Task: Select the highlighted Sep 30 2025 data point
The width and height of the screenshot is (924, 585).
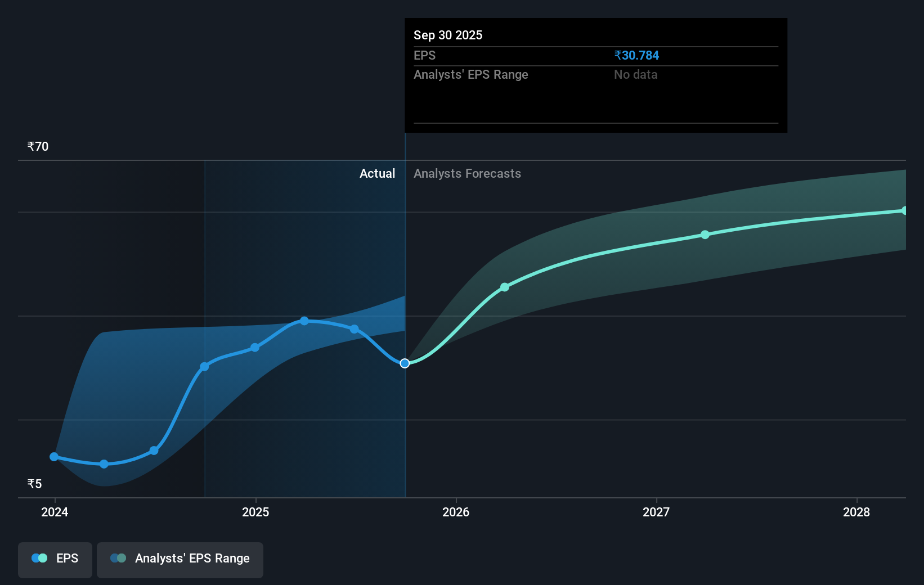Action: coord(404,363)
